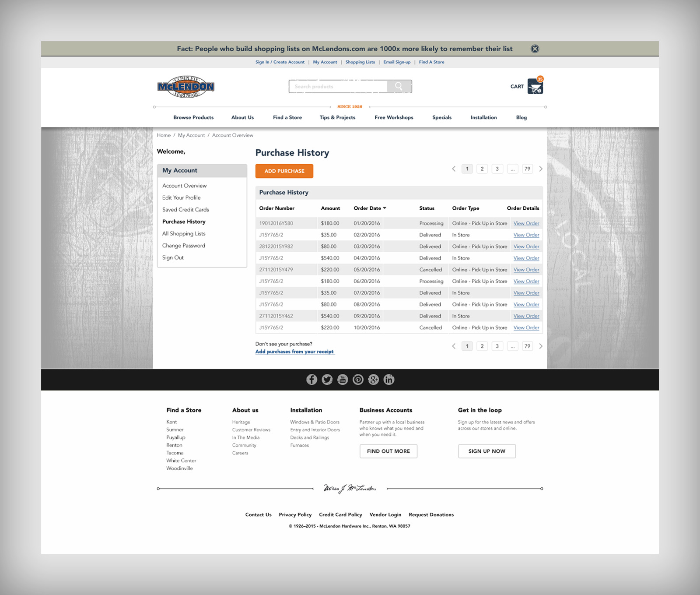
Task: Open Find a Store nav item
Action: click(287, 117)
